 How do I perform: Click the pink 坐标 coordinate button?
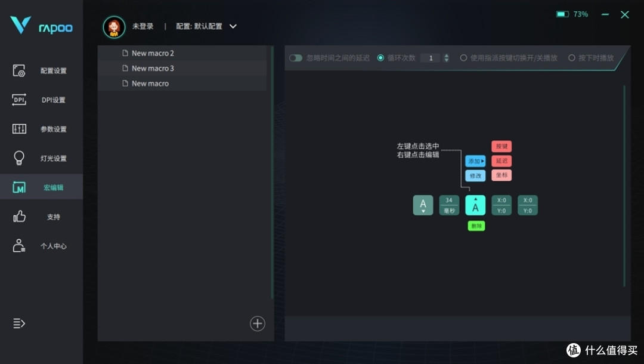[x=501, y=175]
